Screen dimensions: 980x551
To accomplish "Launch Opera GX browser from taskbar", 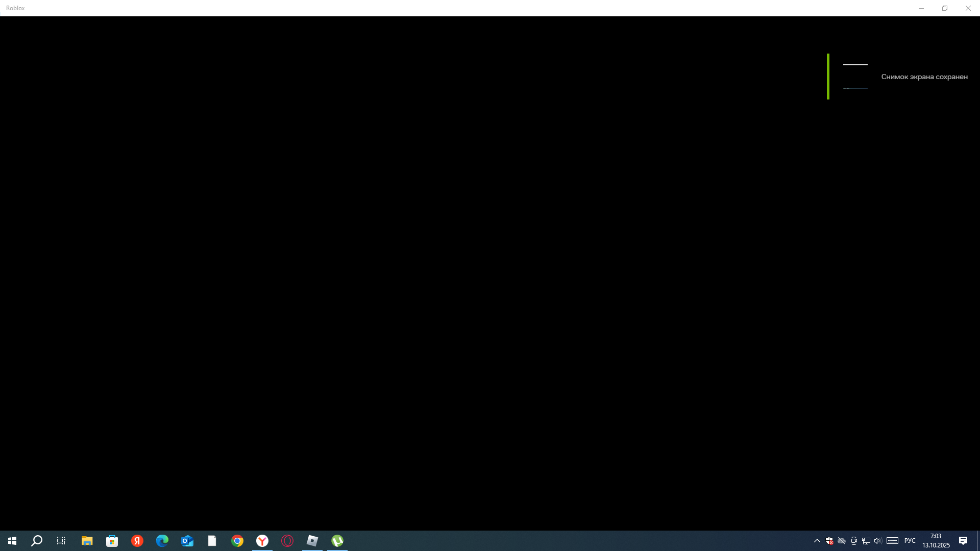I will tap(287, 541).
